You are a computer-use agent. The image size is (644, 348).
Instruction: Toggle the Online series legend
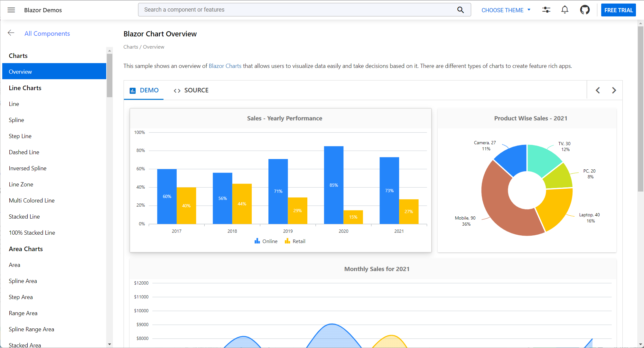[266, 241]
